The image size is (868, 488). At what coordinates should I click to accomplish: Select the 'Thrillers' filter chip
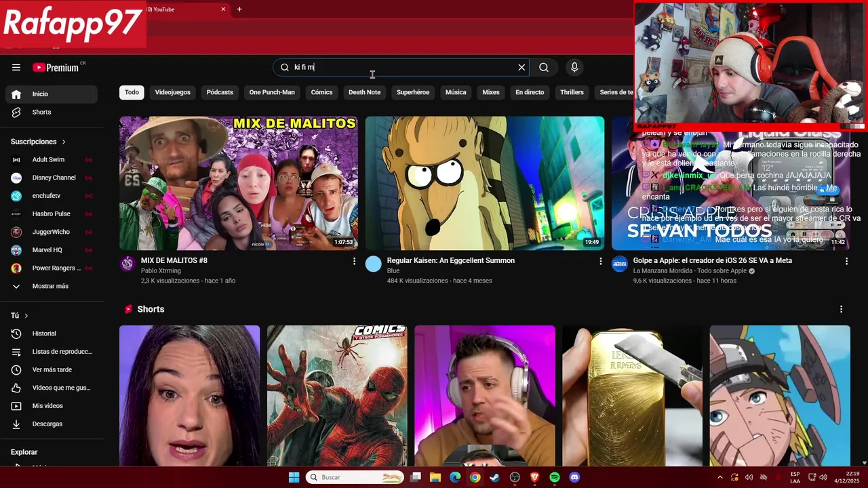click(x=572, y=92)
